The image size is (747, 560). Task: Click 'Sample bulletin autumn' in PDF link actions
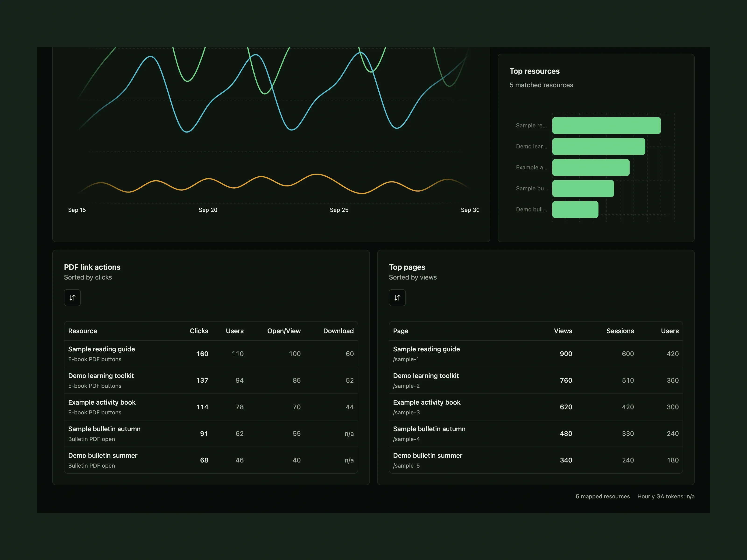click(104, 429)
